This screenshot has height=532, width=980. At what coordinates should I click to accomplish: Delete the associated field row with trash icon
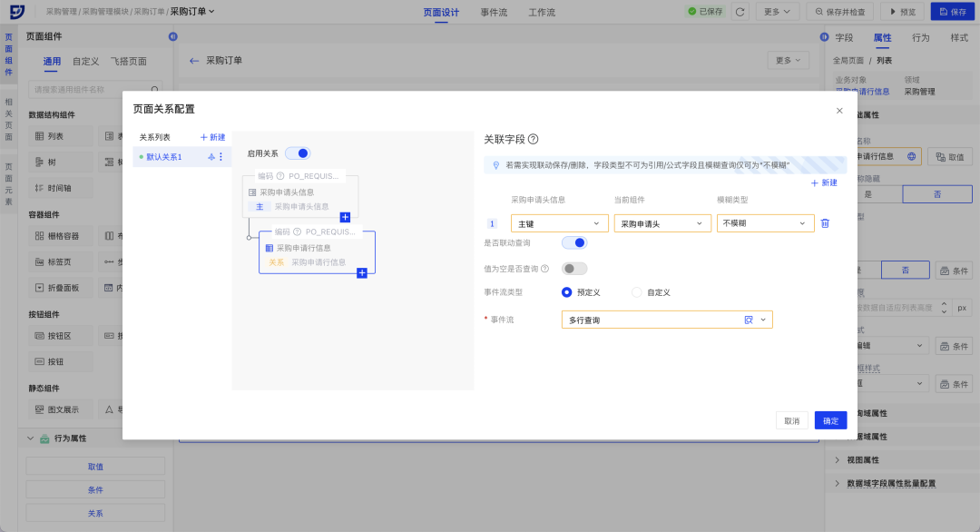[x=825, y=223]
